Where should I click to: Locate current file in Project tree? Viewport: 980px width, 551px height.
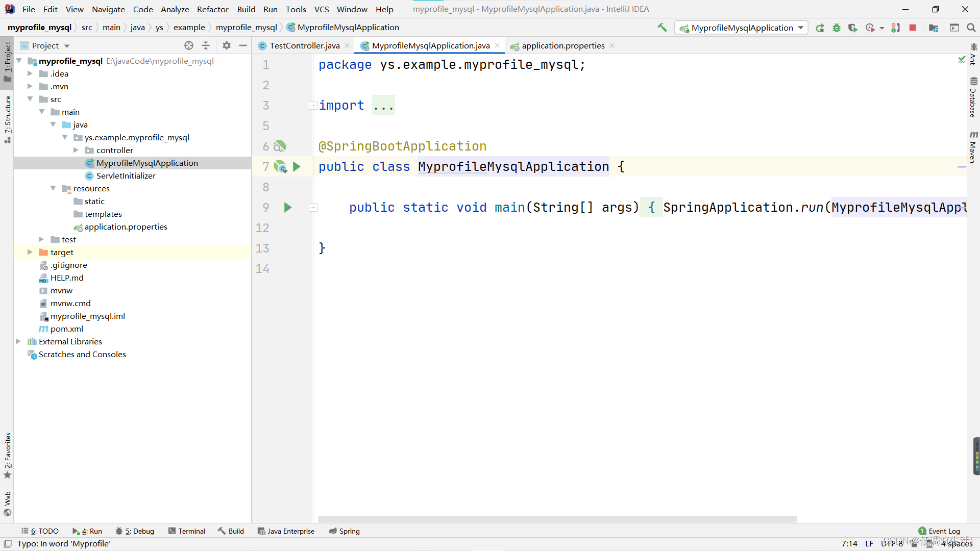pyautogui.click(x=189, y=45)
